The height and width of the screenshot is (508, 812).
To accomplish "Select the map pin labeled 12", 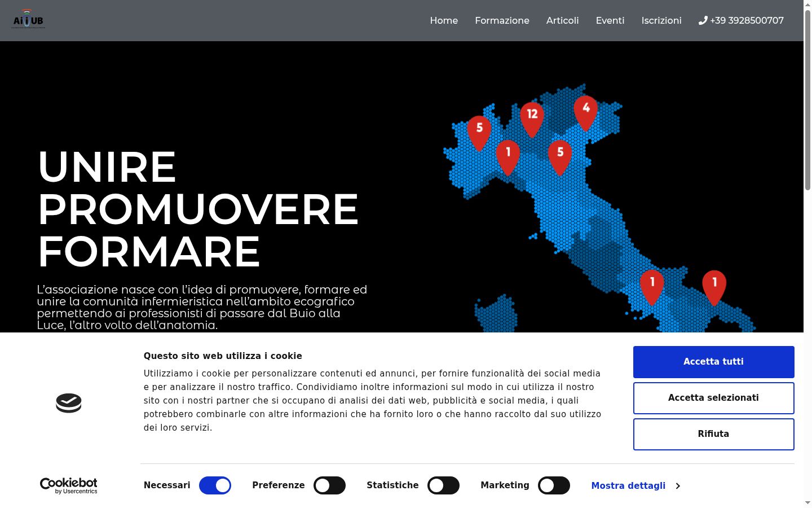I will 532,120.
